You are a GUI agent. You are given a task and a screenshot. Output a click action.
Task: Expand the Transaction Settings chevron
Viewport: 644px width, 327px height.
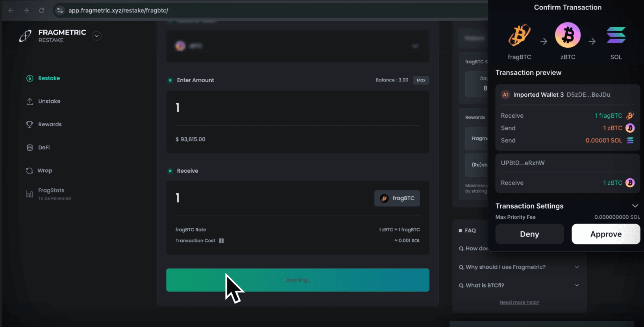pyautogui.click(x=635, y=206)
